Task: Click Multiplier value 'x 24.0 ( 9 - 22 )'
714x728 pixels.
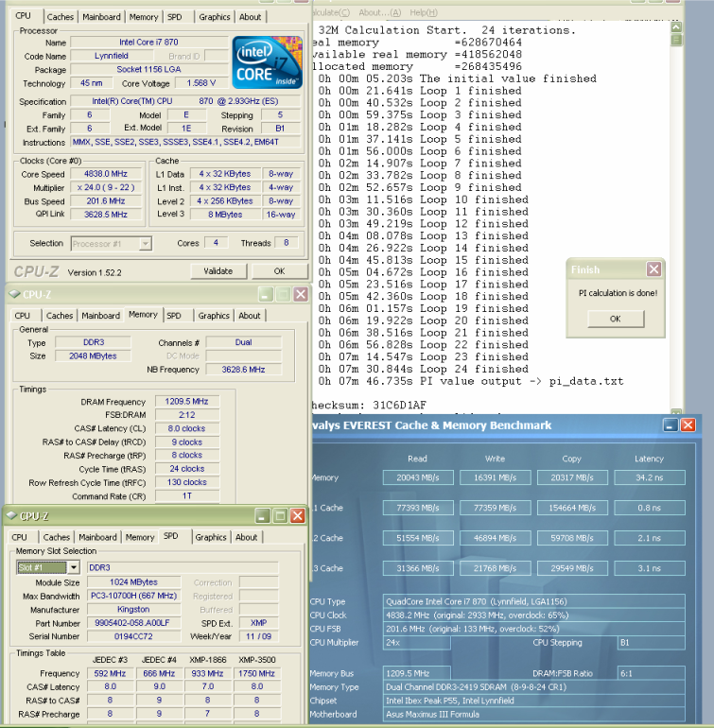Action: pyautogui.click(x=106, y=187)
